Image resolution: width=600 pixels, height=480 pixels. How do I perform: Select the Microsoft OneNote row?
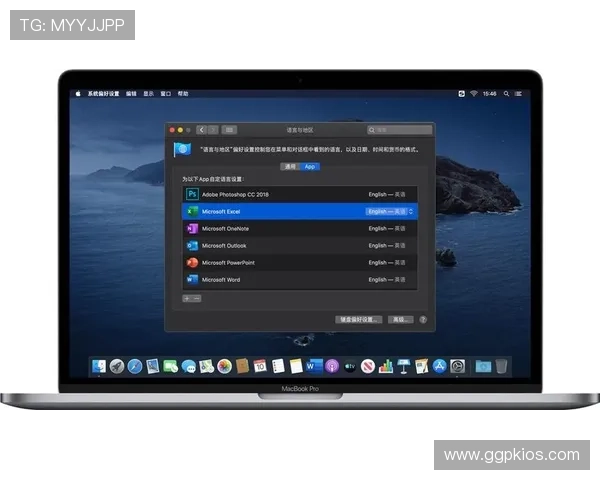tap(300, 229)
